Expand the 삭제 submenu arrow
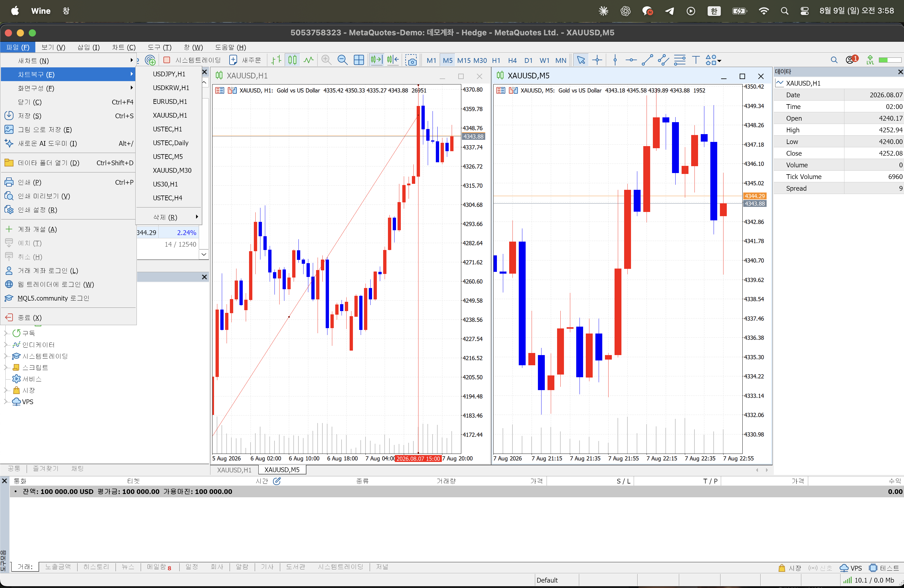Viewport: 904px width, 588px height. click(x=197, y=217)
